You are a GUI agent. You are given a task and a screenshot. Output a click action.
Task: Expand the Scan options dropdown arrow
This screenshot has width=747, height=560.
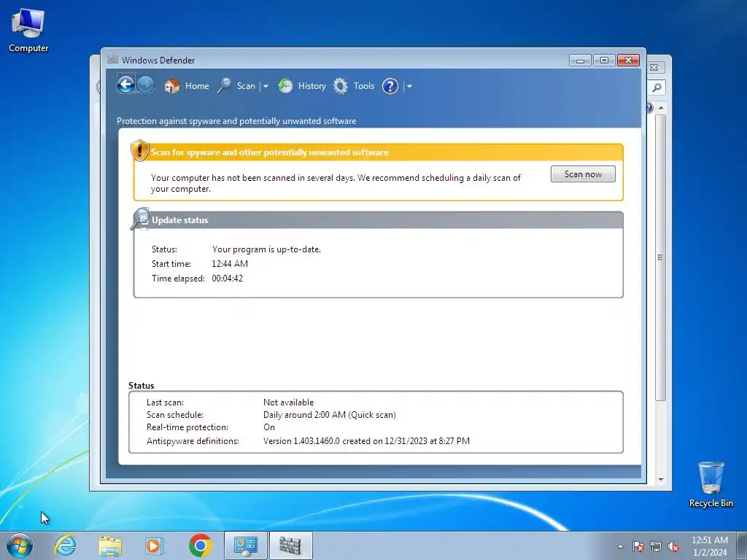[266, 86]
